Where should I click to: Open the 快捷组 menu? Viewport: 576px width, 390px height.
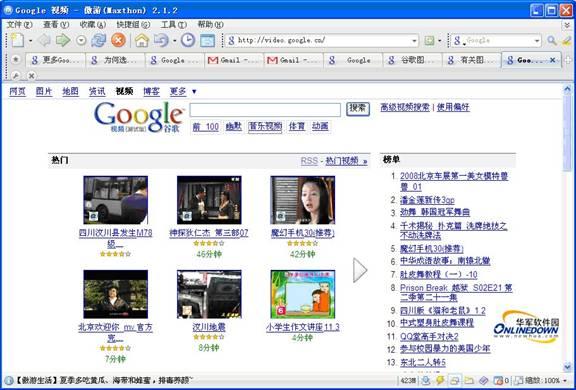pyautogui.click(x=133, y=25)
